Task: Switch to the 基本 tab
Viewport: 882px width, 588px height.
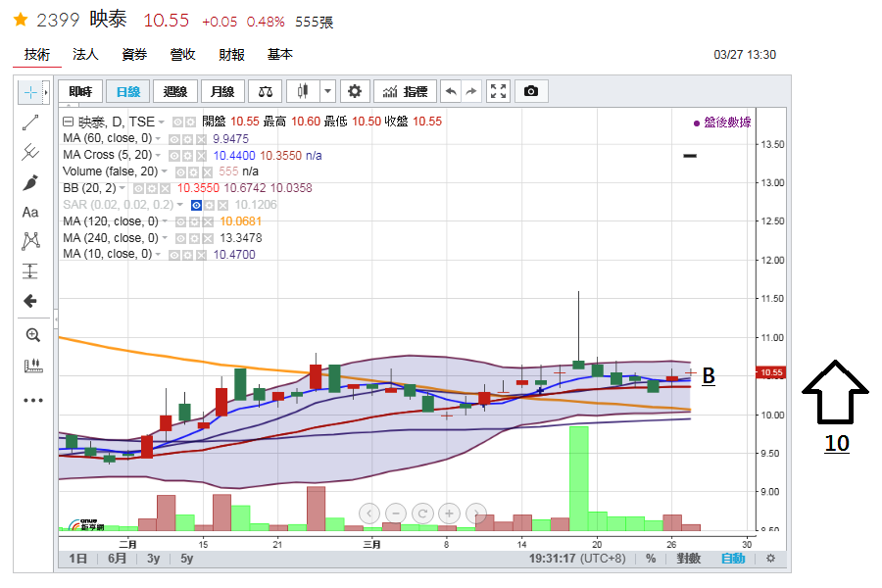Action: (x=280, y=55)
